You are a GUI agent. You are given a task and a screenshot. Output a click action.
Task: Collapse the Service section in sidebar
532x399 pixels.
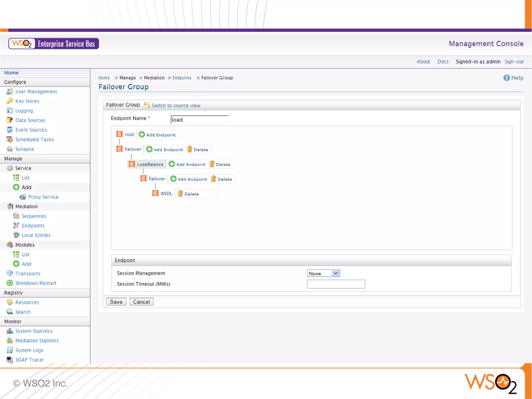(23, 168)
